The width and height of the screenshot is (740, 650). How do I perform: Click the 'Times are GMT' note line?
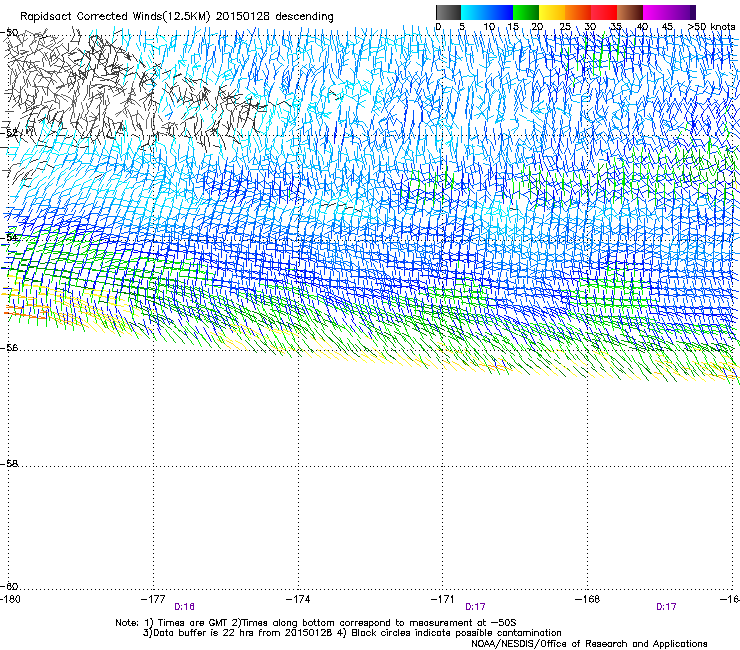[x=316, y=623]
